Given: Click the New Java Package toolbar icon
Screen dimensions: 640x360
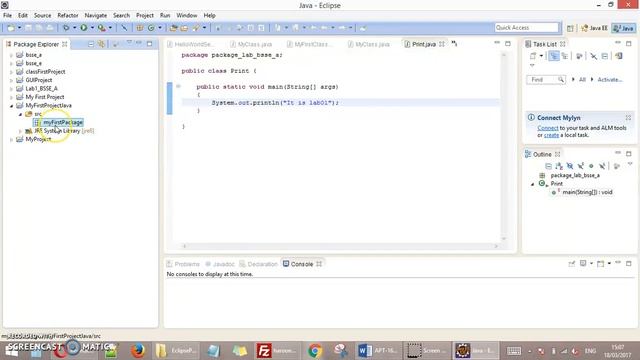Looking at the screenshot, I should tap(140, 28).
